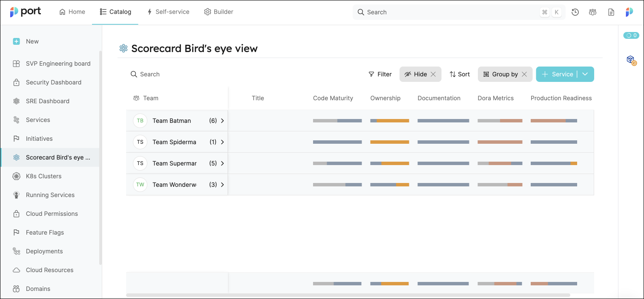Toggle off the Hide columns filter
The width and height of the screenshot is (644, 299).
coord(433,74)
